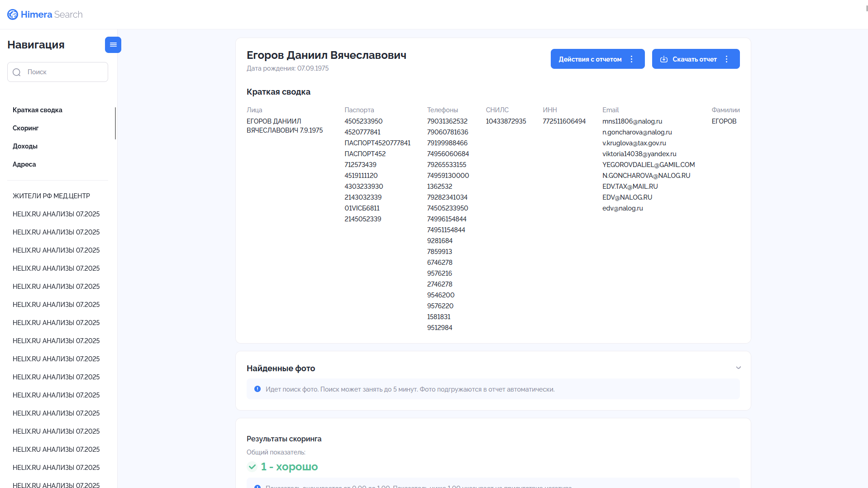Click email YEGOROVDALIEL@GAMIL.COM

[x=649, y=165]
